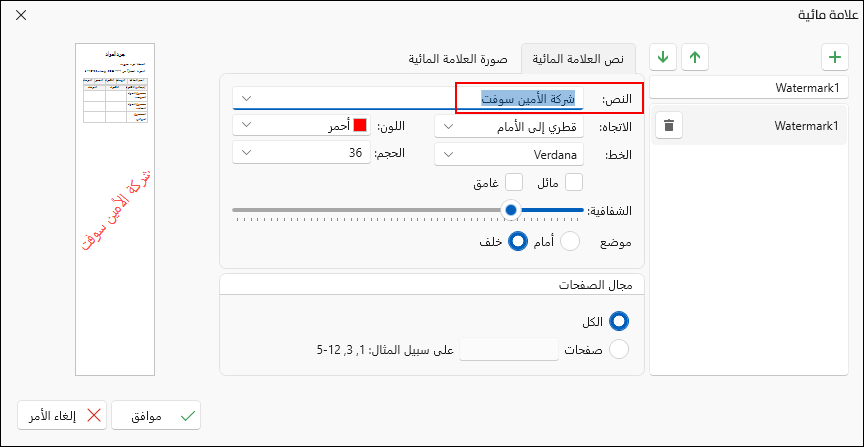Open the Verdana font dropdown
This screenshot has width=864, height=447.
point(509,154)
